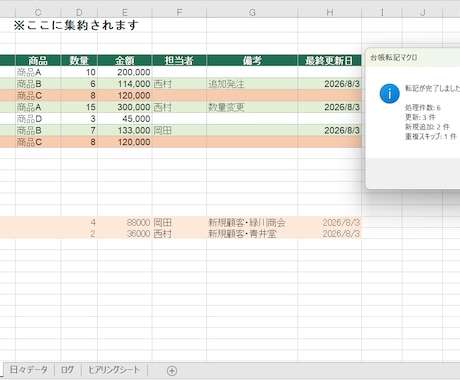Viewport: 460px width, 380px height.
Task: Select the cell with amount 45,000
Action: pyautogui.click(x=125, y=119)
